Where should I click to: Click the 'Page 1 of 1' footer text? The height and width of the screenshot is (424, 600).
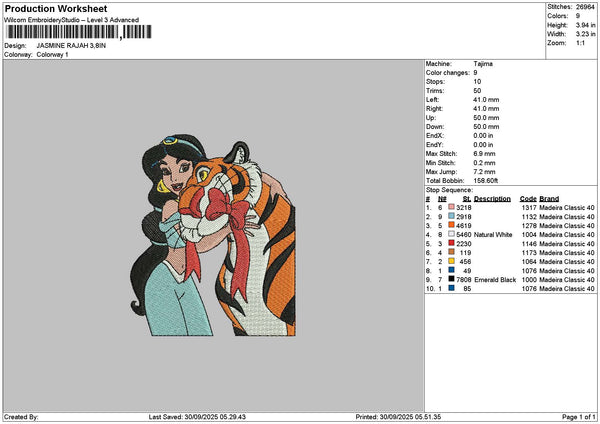579,417
